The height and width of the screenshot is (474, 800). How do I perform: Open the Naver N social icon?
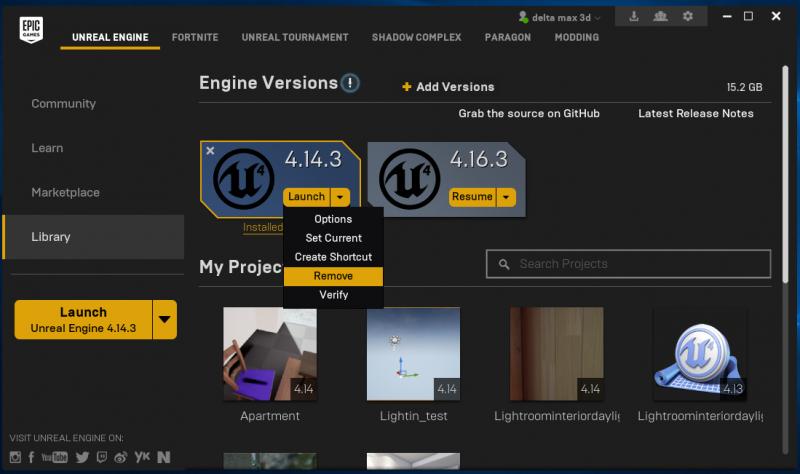coord(163,457)
